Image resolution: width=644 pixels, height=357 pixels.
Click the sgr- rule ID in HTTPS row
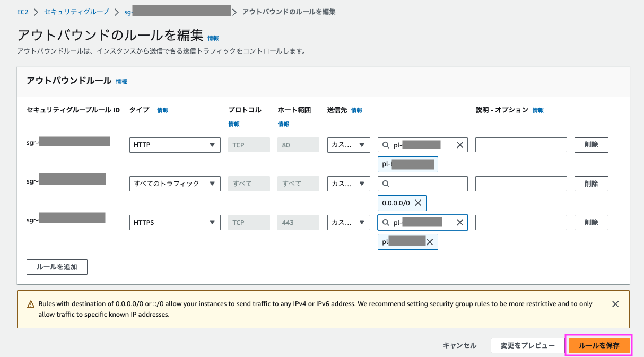tap(66, 219)
